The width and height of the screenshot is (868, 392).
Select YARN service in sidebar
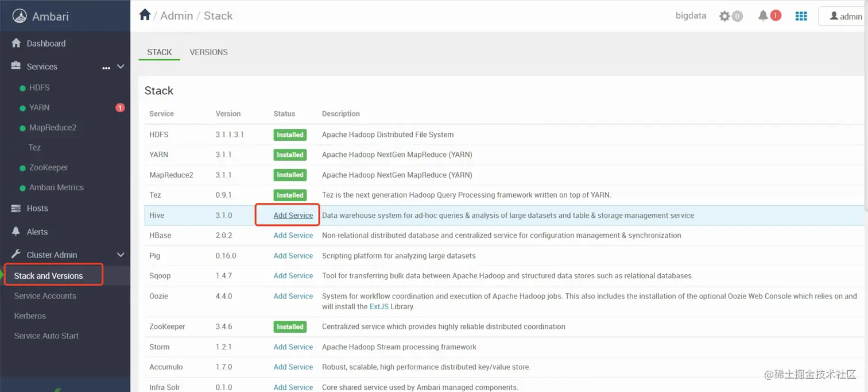40,107
